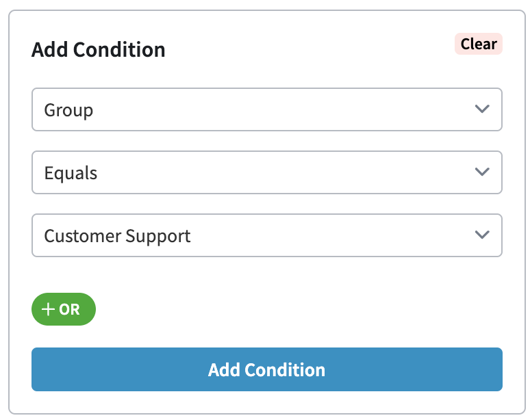Click the chevron beside Equals

(x=482, y=172)
